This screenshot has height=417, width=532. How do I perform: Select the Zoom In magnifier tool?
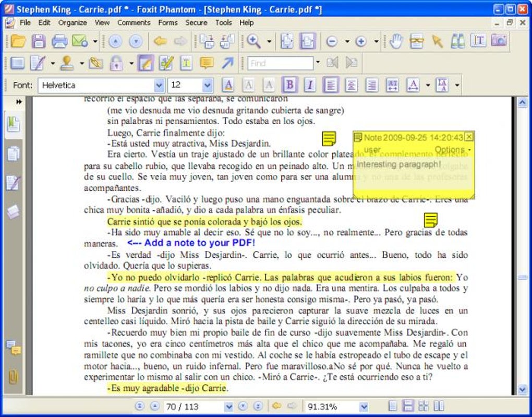coord(254,41)
